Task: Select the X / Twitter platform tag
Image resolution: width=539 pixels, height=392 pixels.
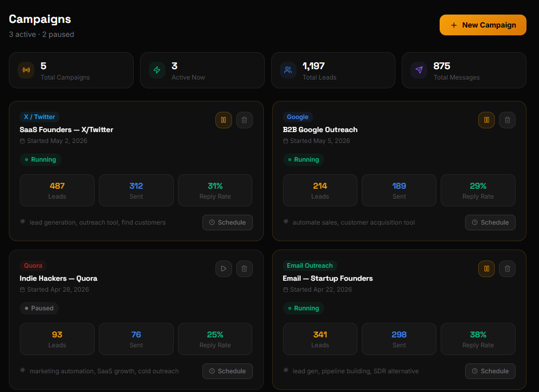Action: [40, 117]
